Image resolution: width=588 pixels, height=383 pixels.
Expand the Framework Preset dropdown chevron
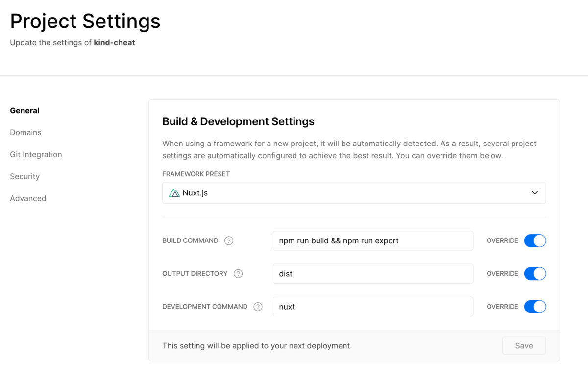(x=535, y=193)
